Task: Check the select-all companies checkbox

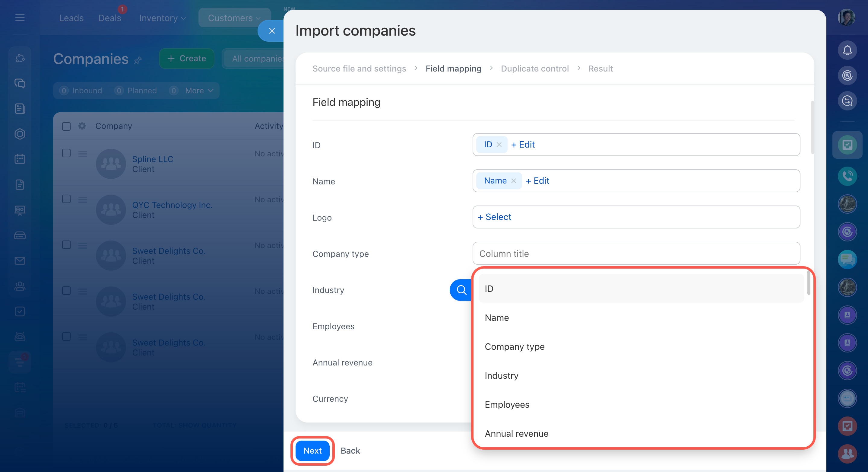Action: coord(66,126)
